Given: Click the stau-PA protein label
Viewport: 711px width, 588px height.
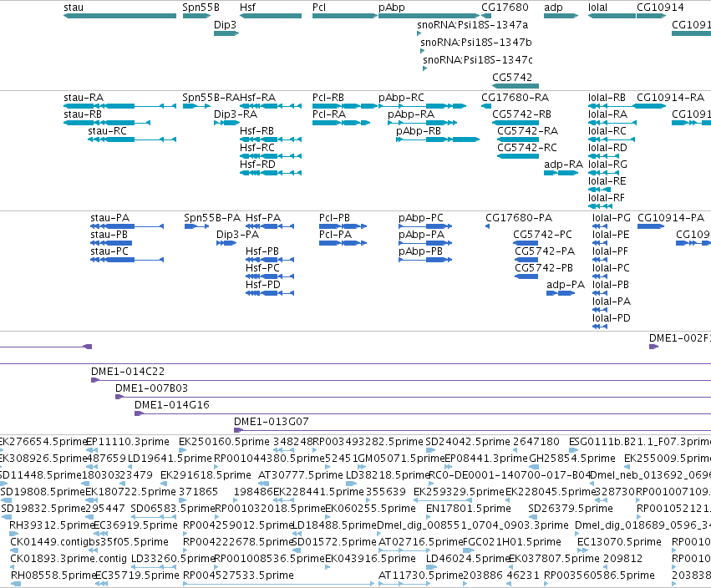Looking at the screenshot, I should pos(109,218).
